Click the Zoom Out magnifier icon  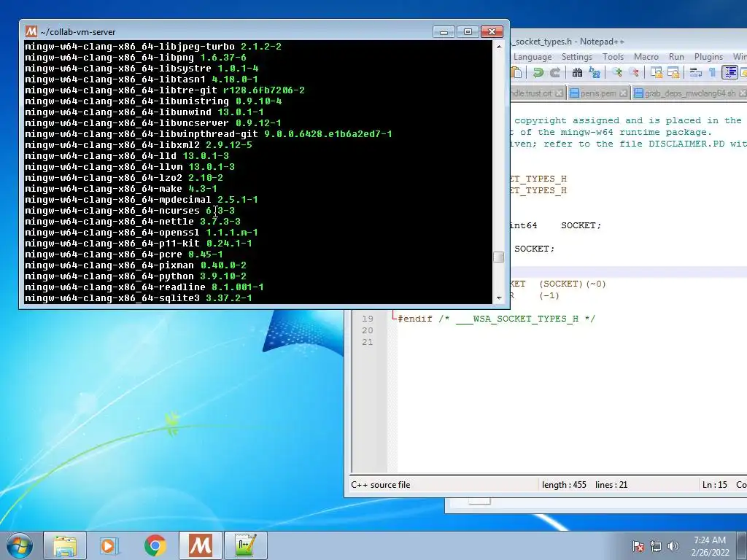pyautogui.click(x=634, y=72)
